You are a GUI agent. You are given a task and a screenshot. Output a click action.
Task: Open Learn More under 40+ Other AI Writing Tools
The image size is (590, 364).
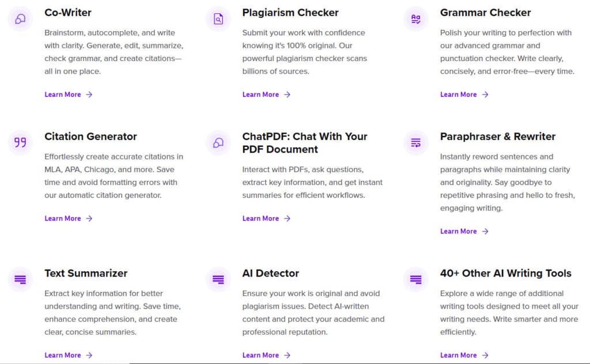coord(459,355)
